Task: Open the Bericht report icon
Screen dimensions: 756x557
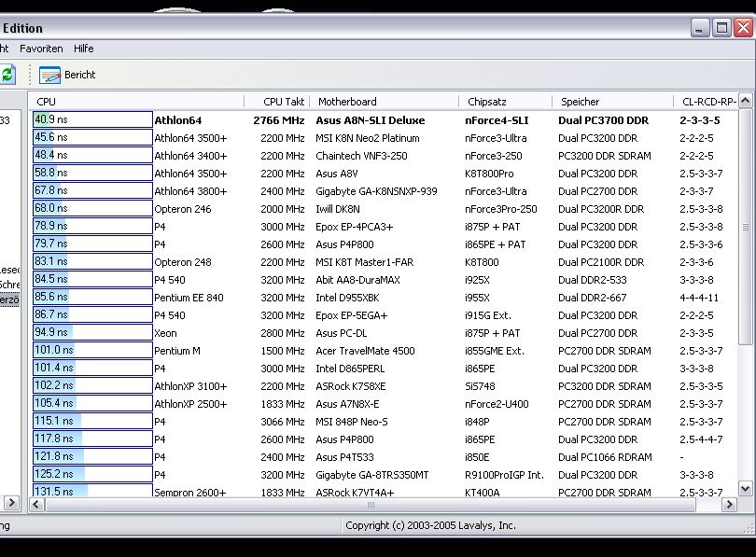Action: [x=49, y=76]
